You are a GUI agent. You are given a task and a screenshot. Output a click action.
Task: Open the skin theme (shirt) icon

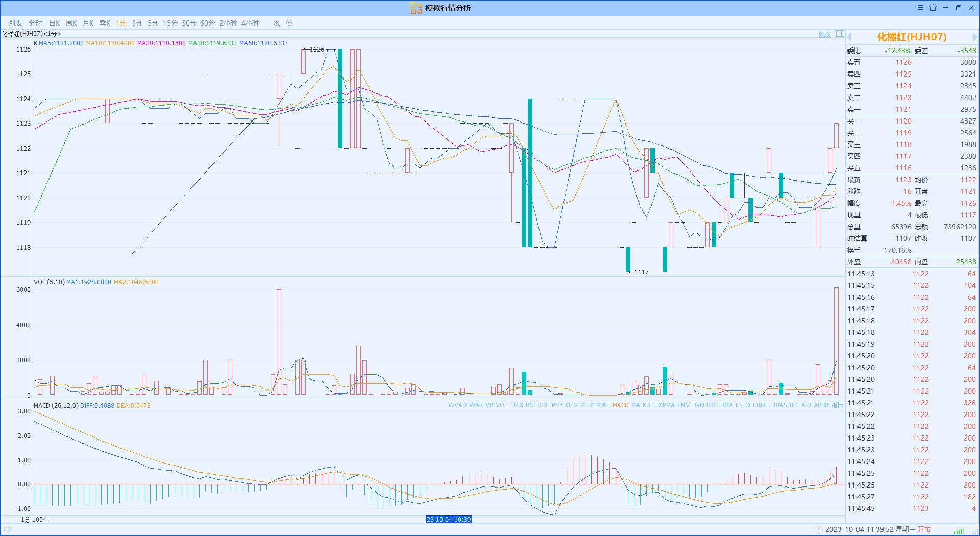[x=933, y=8]
